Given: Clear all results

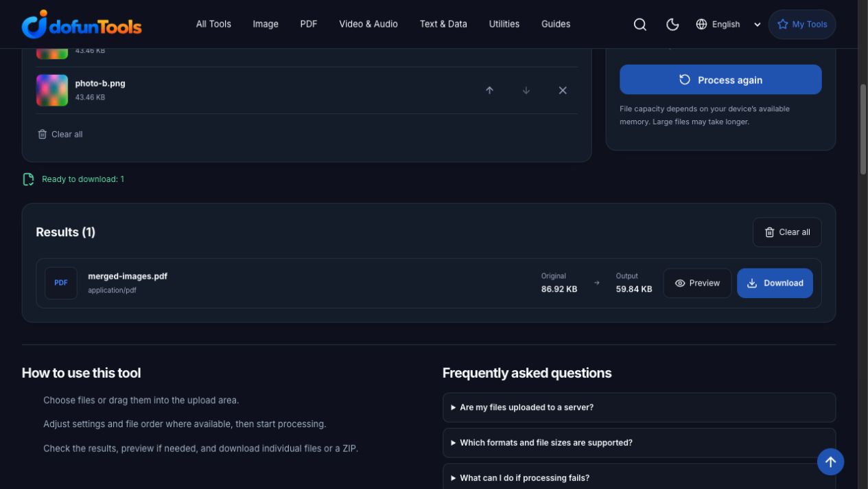Looking at the screenshot, I should click(787, 232).
